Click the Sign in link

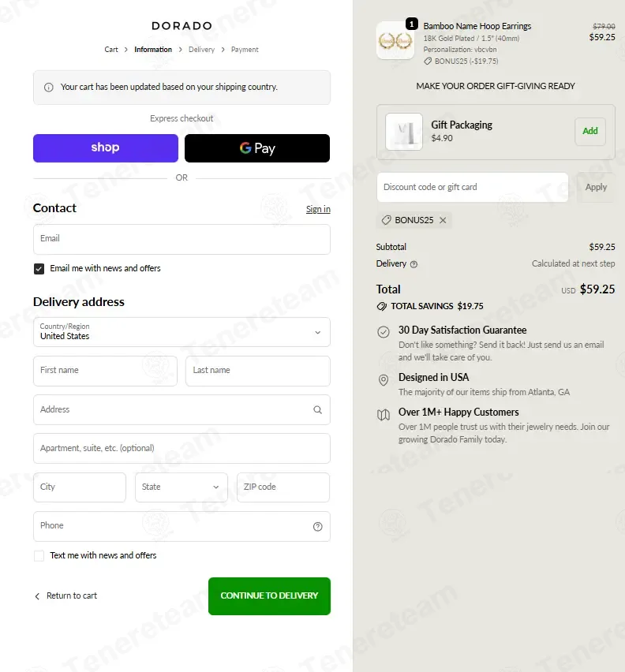318,209
